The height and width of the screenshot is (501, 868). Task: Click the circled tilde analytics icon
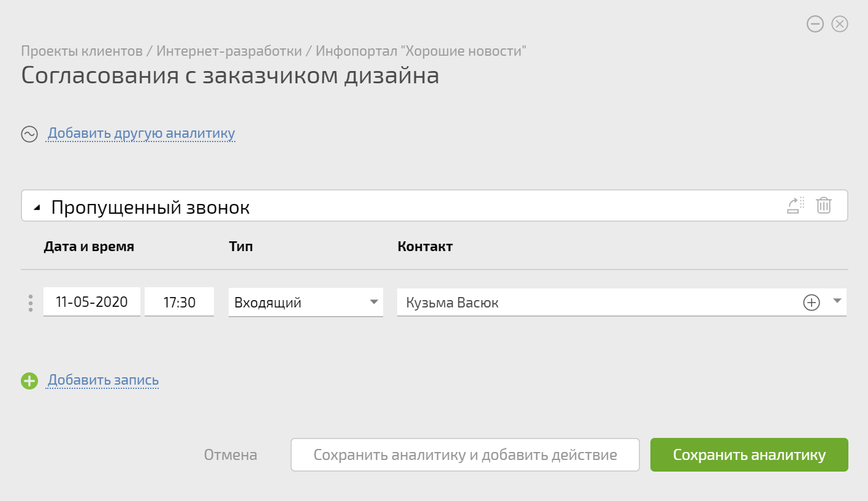(29, 134)
